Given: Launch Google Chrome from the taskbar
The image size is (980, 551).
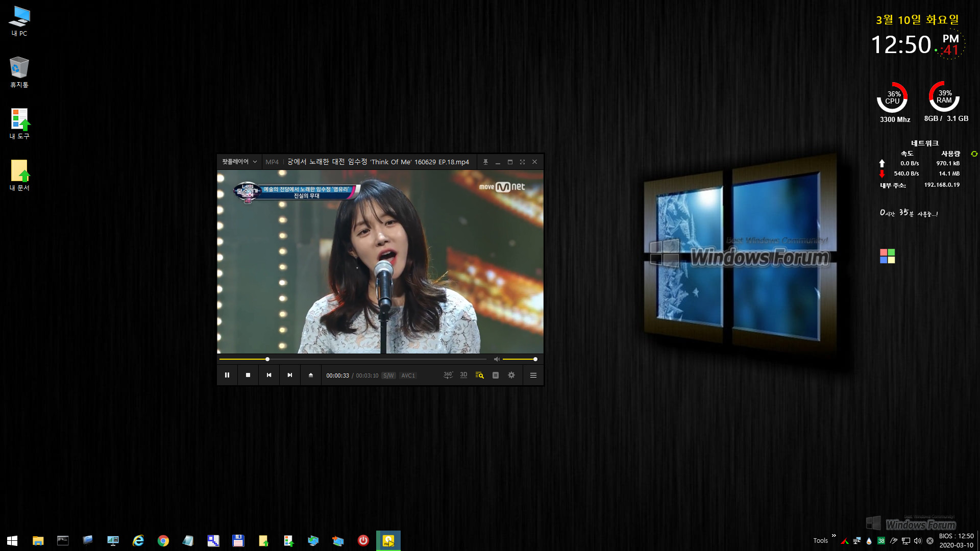Looking at the screenshot, I should click(x=163, y=541).
